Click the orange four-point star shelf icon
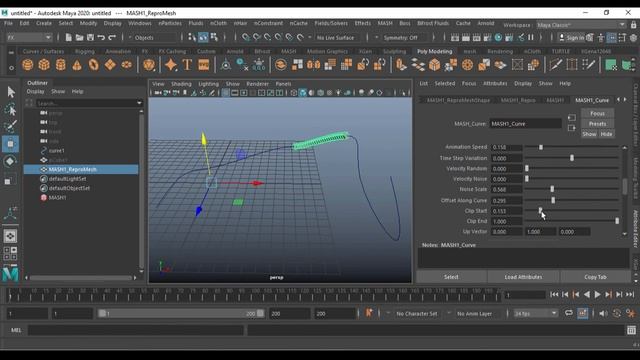Viewport: 640px width, 360px height. point(171,65)
